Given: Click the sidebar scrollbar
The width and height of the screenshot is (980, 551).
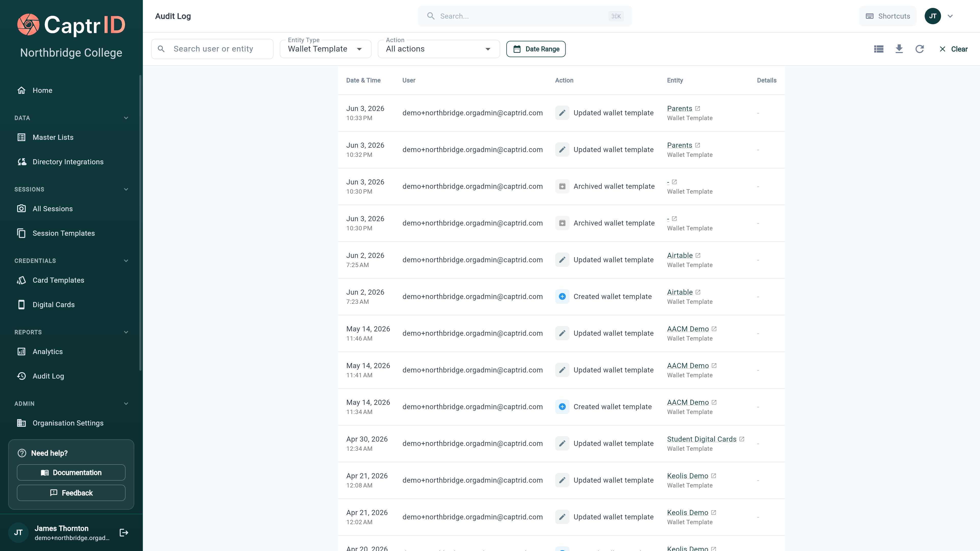Looking at the screenshot, I should point(140,222).
